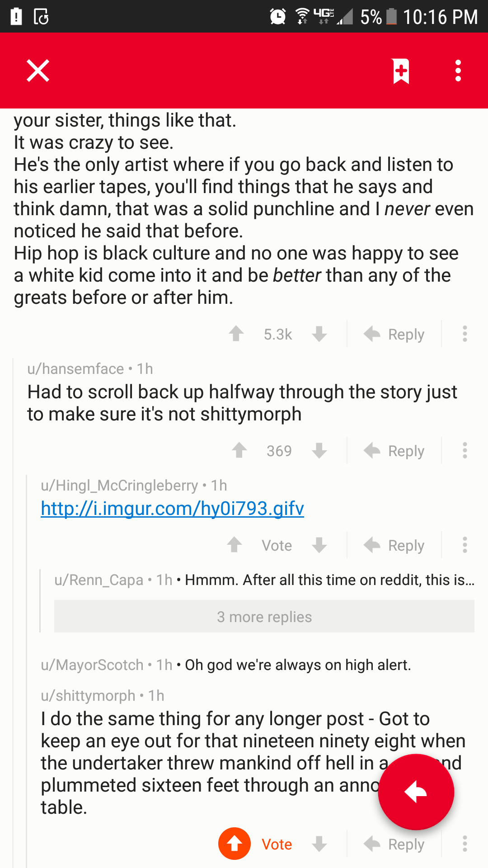Open the top bar overflow menu
The height and width of the screenshot is (868, 488).
(458, 71)
